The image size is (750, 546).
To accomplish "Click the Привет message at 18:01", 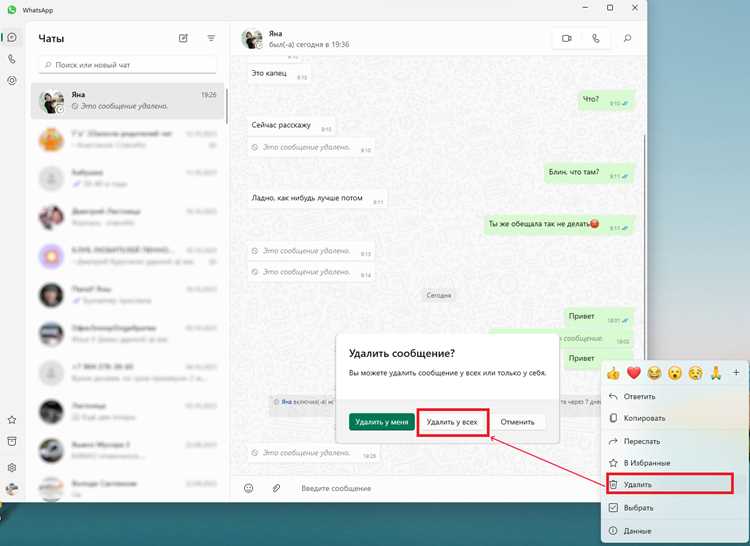I will 599,317.
